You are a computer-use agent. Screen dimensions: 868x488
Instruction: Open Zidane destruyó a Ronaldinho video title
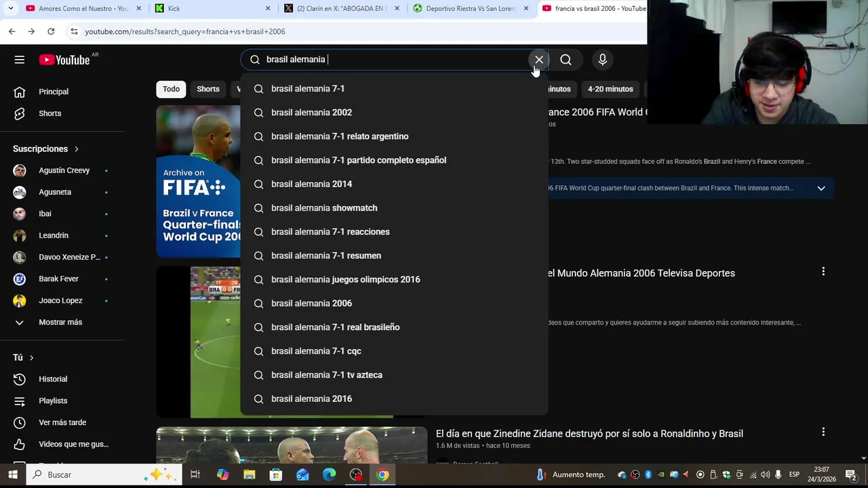pyautogui.click(x=589, y=434)
